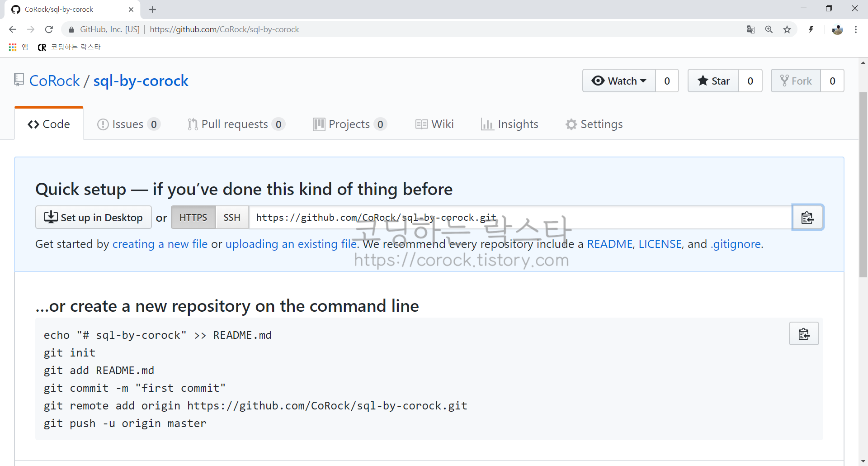Open the Pull requests tab
Screen dimensions: 868x466
tap(236, 124)
